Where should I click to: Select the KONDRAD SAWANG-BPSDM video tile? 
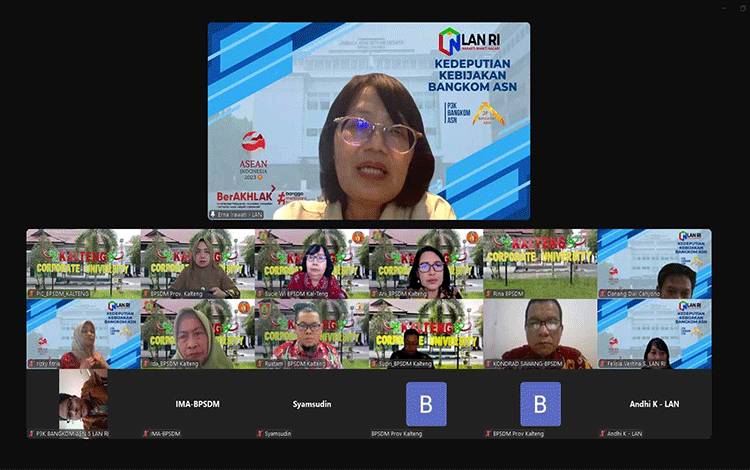[x=540, y=334]
